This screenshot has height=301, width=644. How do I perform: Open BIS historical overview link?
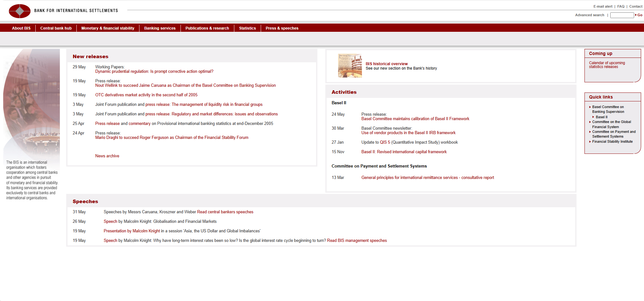(387, 64)
